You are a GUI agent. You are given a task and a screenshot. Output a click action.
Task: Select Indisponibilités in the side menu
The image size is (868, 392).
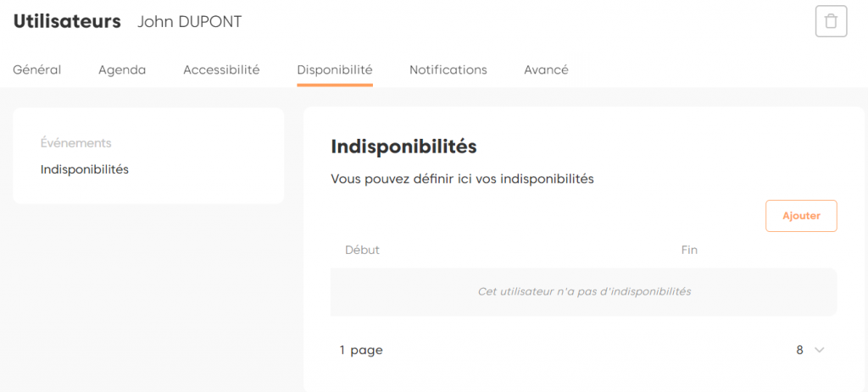click(85, 169)
